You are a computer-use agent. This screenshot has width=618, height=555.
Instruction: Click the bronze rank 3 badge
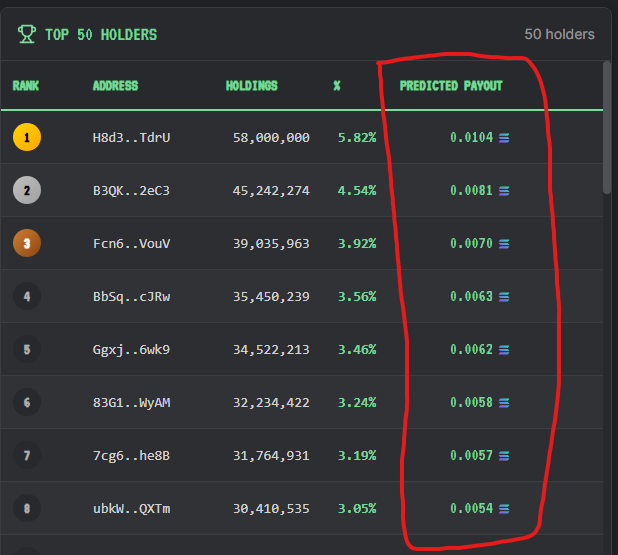[27, 243]
